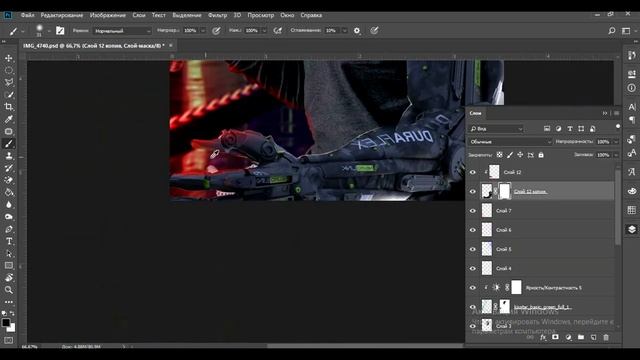640x360 pixels.
Task: Open the Окно menu
Action: (x=287, y=15)
